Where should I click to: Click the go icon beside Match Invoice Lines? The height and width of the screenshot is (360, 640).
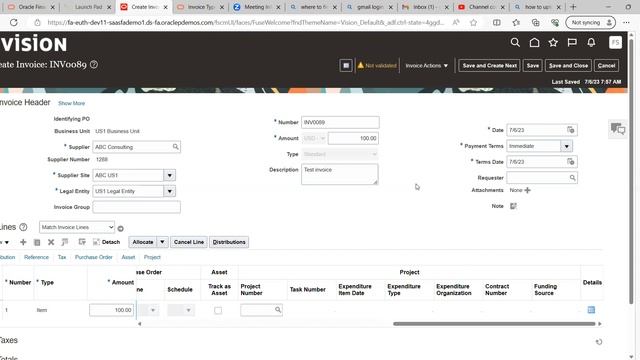(120, 229)
